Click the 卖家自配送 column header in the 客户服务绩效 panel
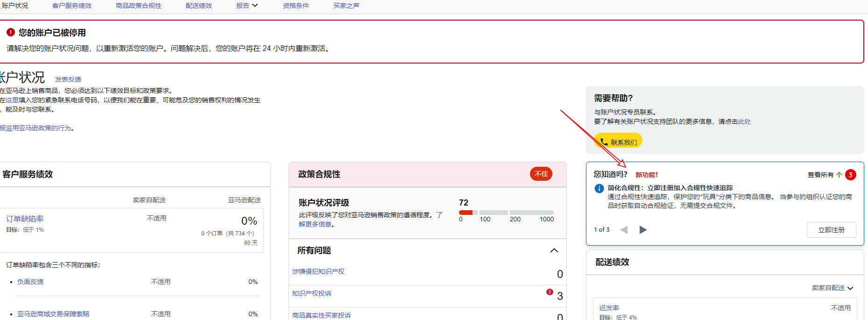868x320 pixels. click(x=149, y=200)
